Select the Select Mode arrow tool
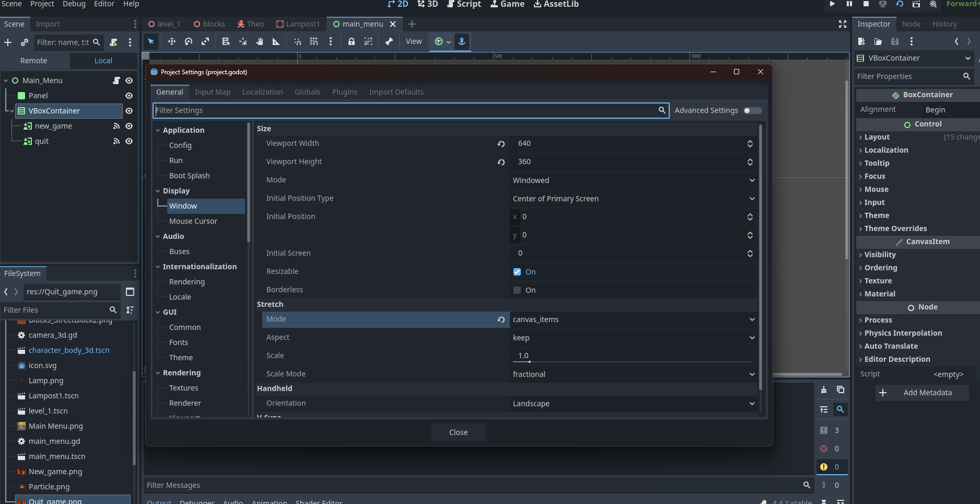Screen dimensions: 980x504 point(151,42)
